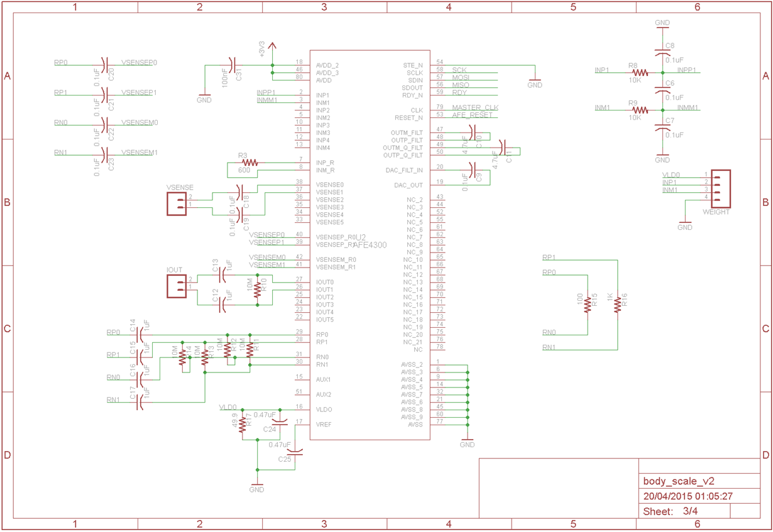
Task: Click the body_scale_v2 title text
Action: click(679, 482)
